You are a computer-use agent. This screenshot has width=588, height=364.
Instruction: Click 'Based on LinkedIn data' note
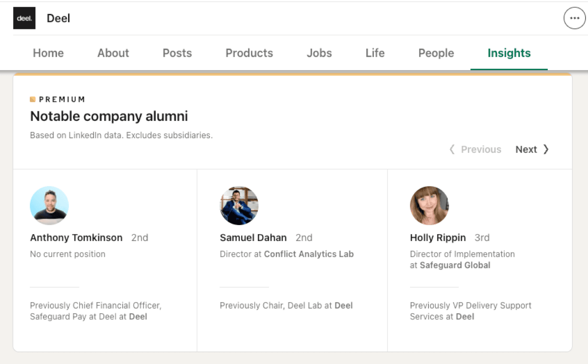[x=121, y=136]
